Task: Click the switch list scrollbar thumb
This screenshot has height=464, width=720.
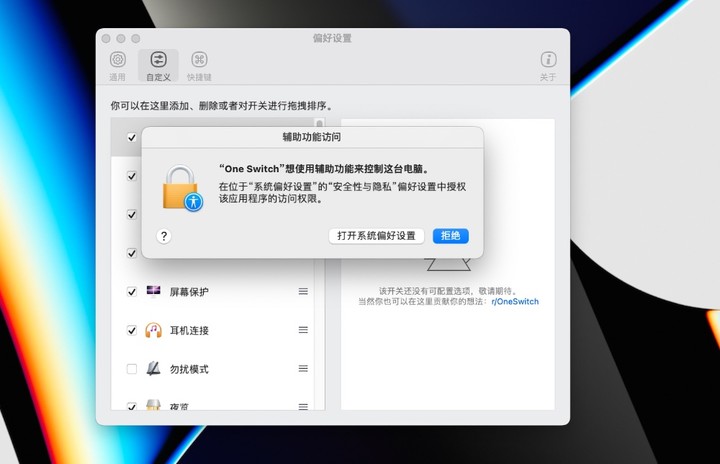Action: (320, 123)
